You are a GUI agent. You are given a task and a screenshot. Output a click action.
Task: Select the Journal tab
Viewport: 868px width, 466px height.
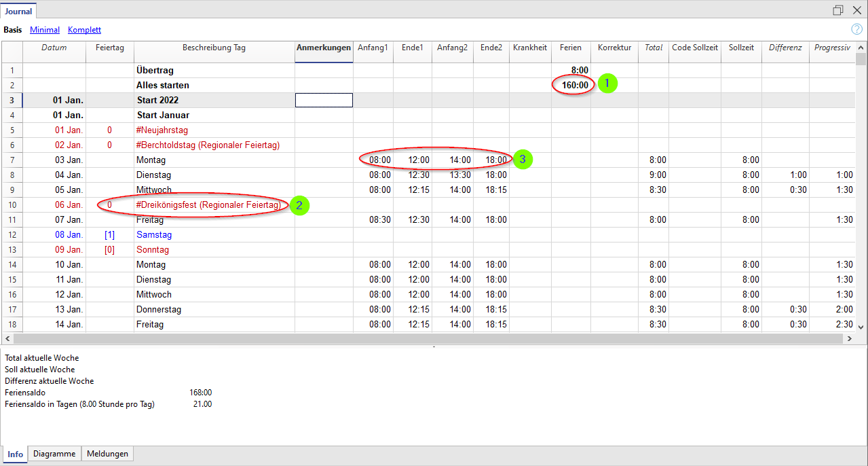tap(18, 10)
